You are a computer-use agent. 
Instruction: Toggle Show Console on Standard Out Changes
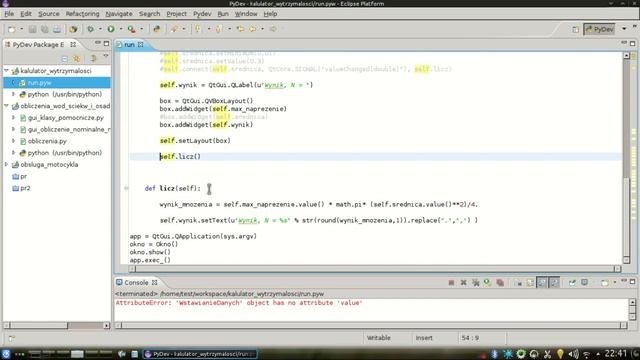542,282
